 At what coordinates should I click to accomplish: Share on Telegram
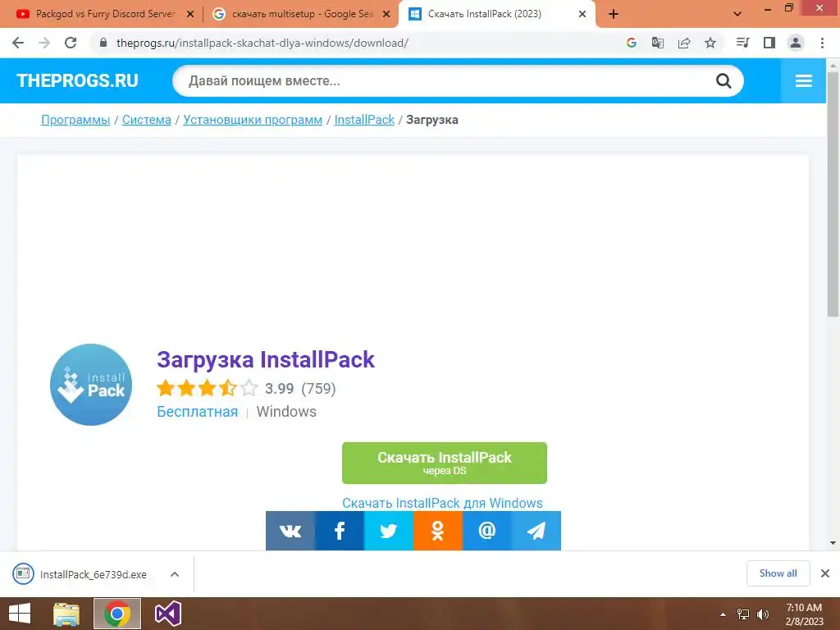pos(536,531)
